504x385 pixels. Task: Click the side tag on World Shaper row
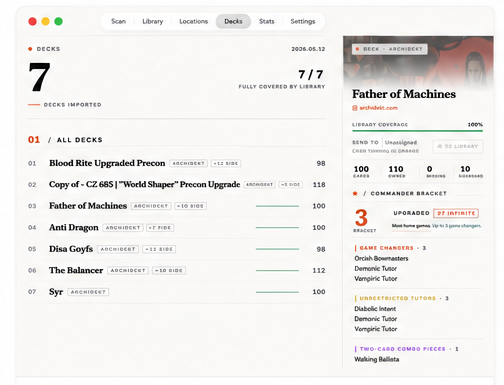tap(290, 185)
